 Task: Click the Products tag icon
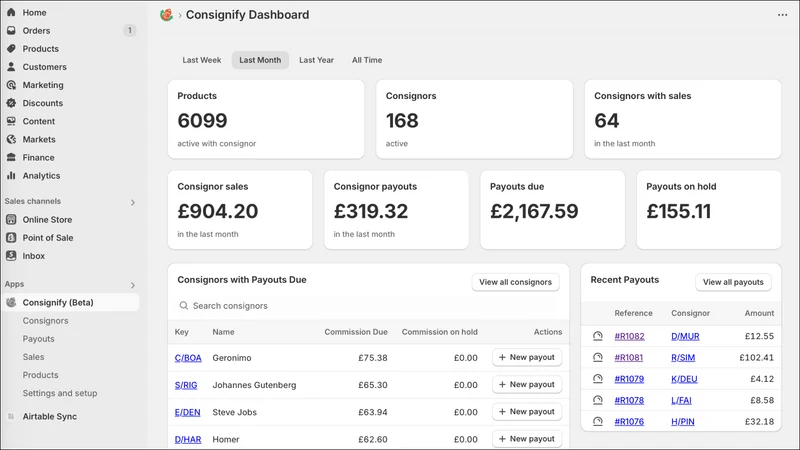[11, 48]
